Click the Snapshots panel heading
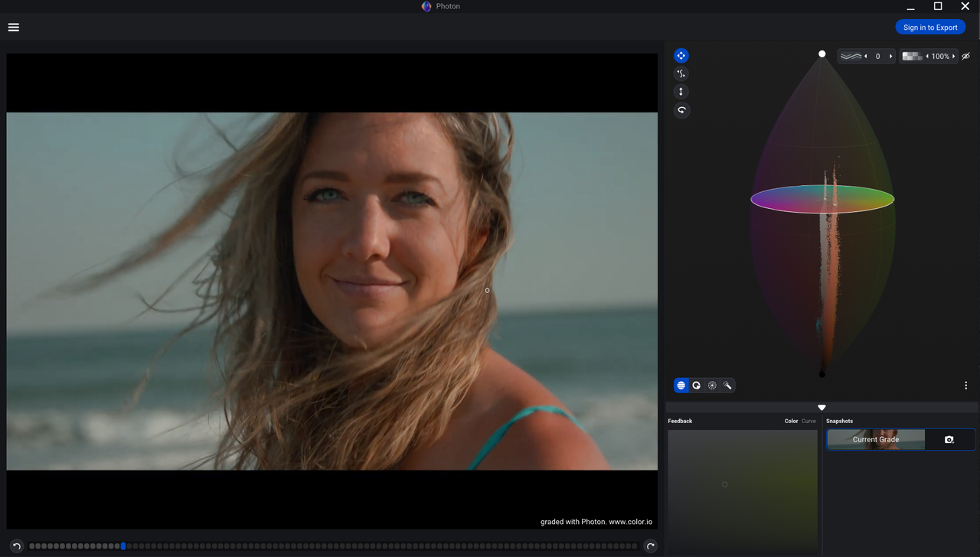Viewport: 980px width, 557px height. click(x=839, y=421)
